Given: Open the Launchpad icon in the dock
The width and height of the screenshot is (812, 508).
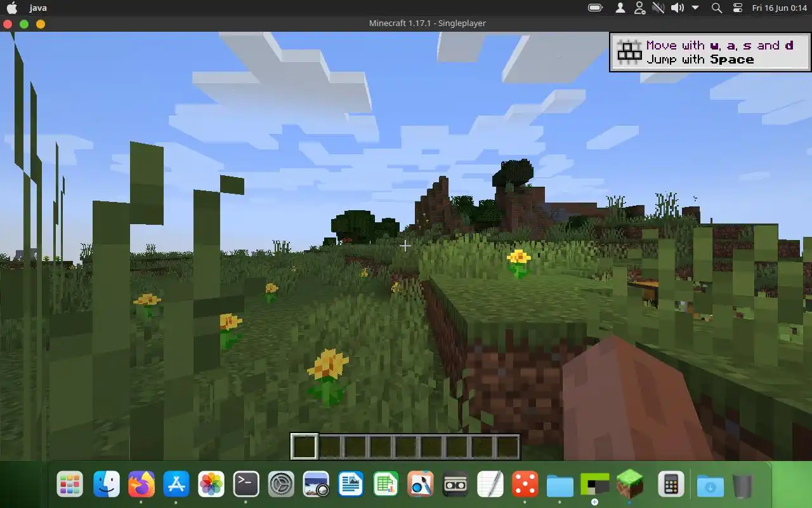Looking at the screenshot, I should (x=70, y=485).
